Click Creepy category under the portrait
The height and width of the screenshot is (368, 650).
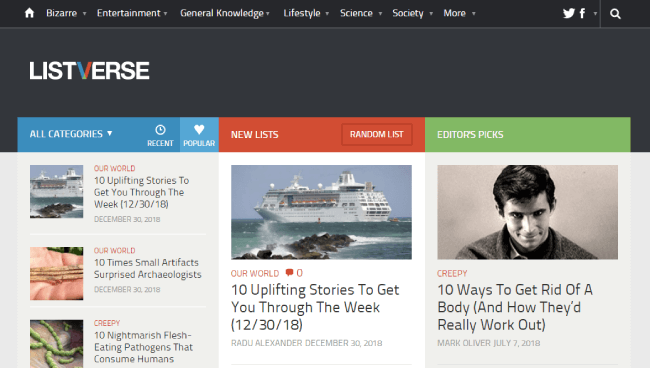click(452, 274)
